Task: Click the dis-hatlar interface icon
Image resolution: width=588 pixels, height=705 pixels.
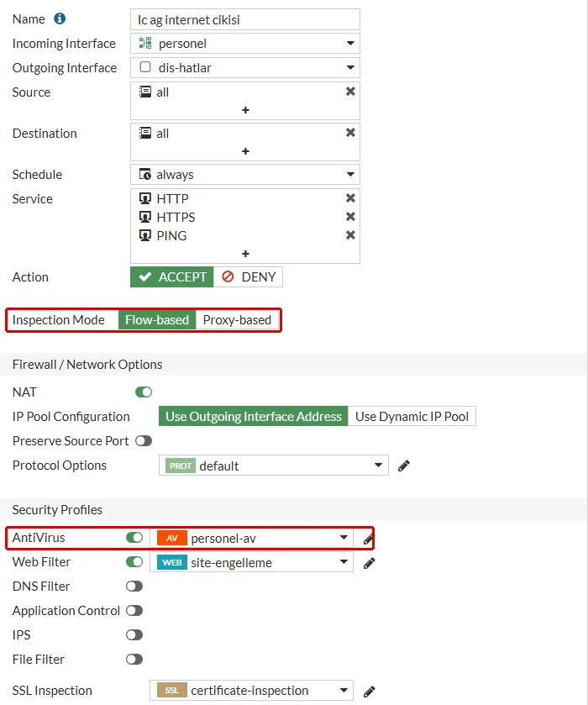Action: click(144, 67)
